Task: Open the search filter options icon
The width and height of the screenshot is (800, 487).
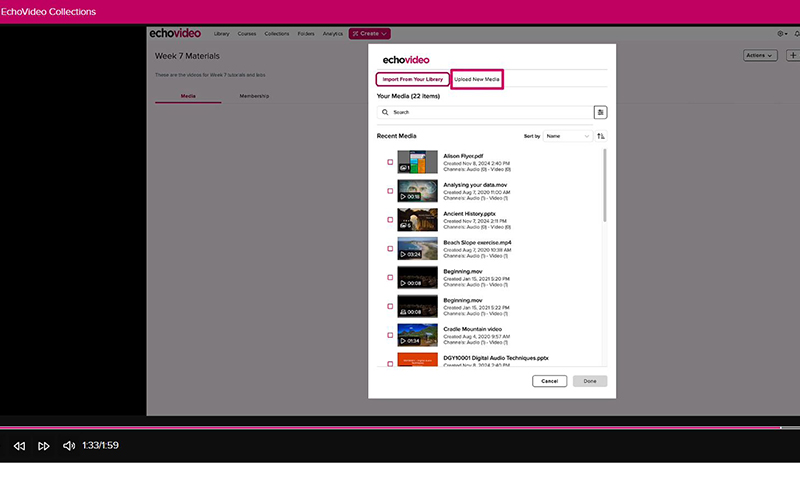Action: coord(600,113)
